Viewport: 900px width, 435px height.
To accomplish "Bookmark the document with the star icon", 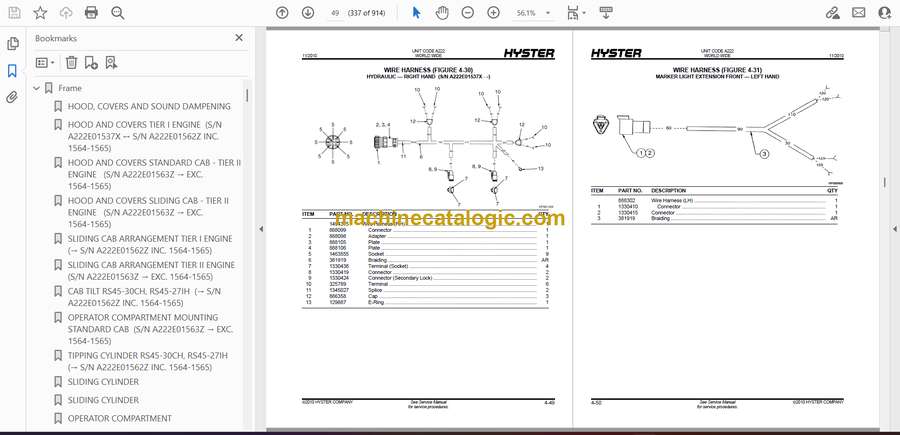I will pyautogui.click(x=40, y=13).
